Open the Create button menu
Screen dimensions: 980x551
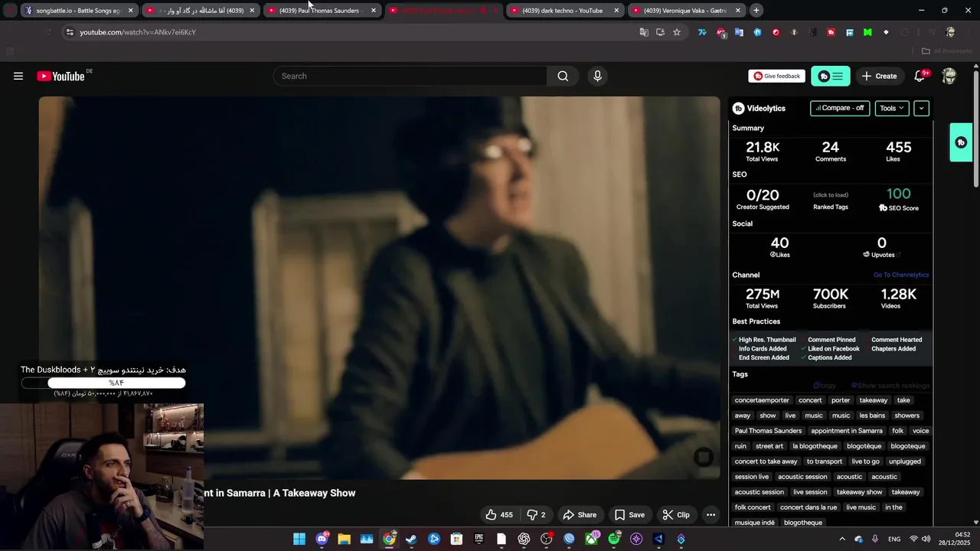(x=879, y=76)
